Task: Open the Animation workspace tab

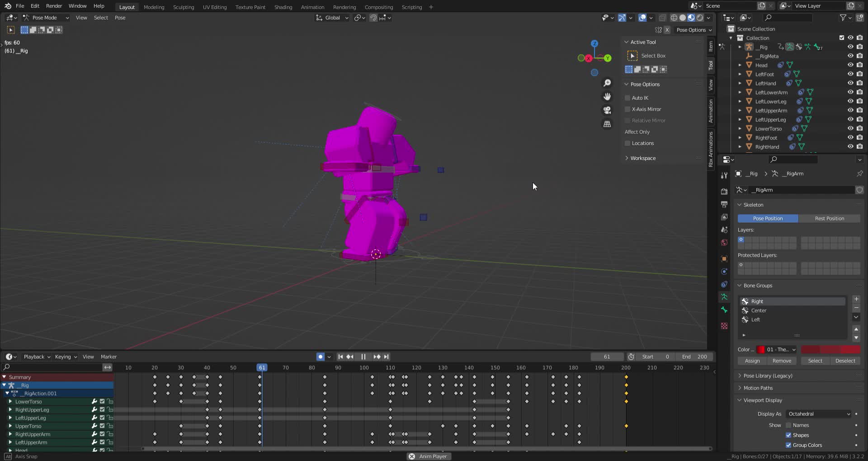Action: tap(312, 7)
